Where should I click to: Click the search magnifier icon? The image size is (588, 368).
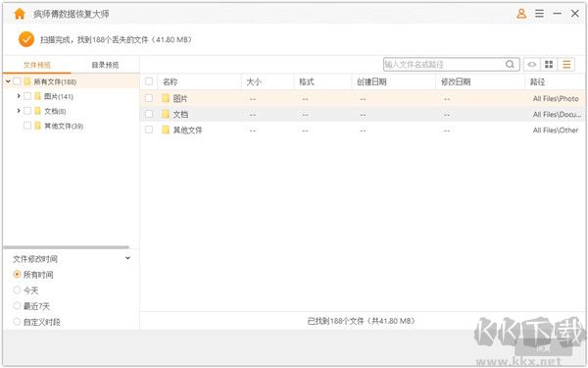510,64
